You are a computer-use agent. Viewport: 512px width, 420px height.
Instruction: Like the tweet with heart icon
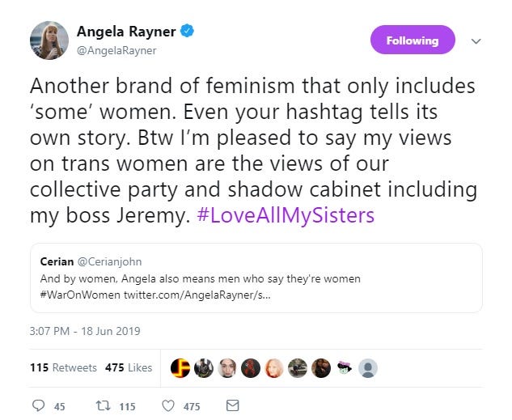point(169,406)
